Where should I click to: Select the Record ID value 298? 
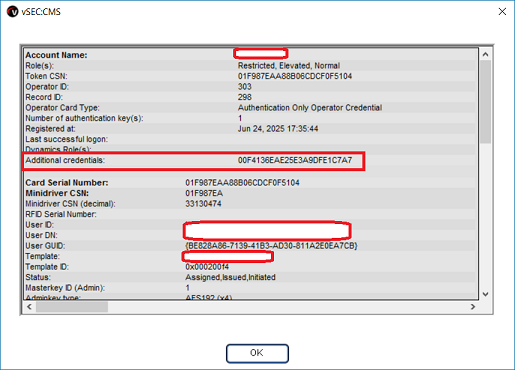click(244, 97)
